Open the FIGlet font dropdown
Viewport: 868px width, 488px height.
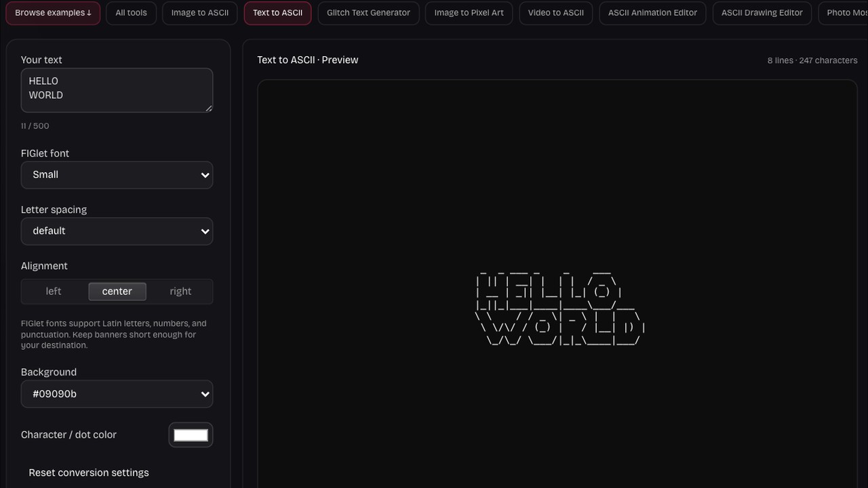[x=117, y=175]
